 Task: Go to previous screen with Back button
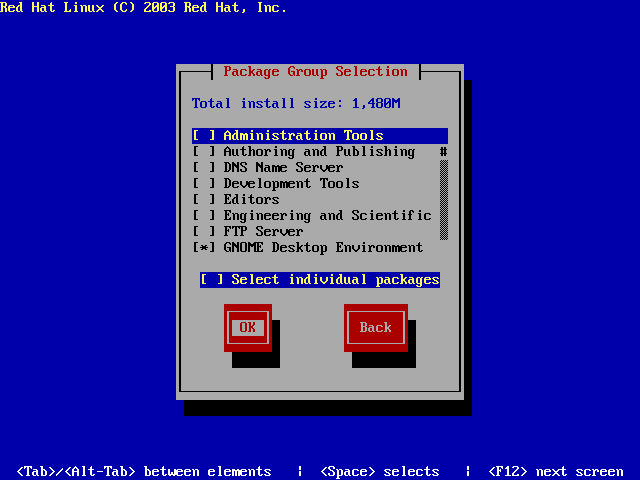point(376,327)
